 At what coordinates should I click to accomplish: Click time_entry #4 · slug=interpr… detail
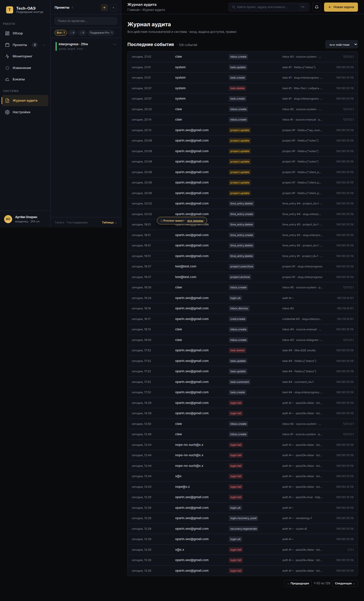[302, 214]
